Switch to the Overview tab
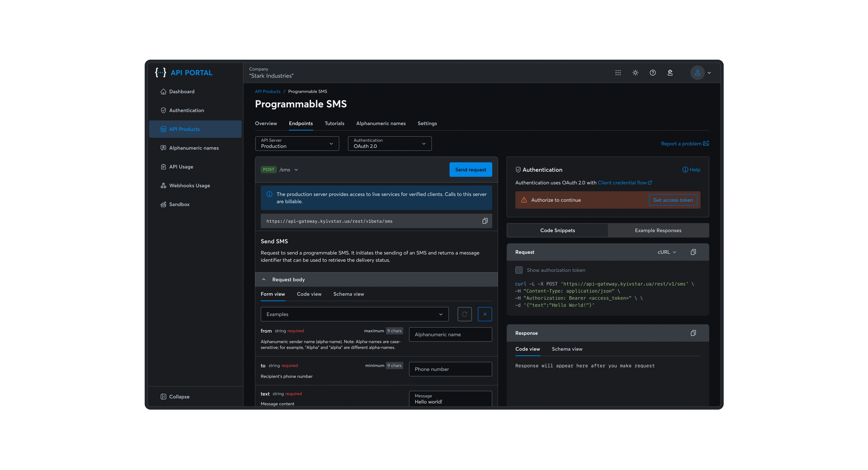Image resolution: width=868 pixels, height=470 pixels. (x=266, y=123)
